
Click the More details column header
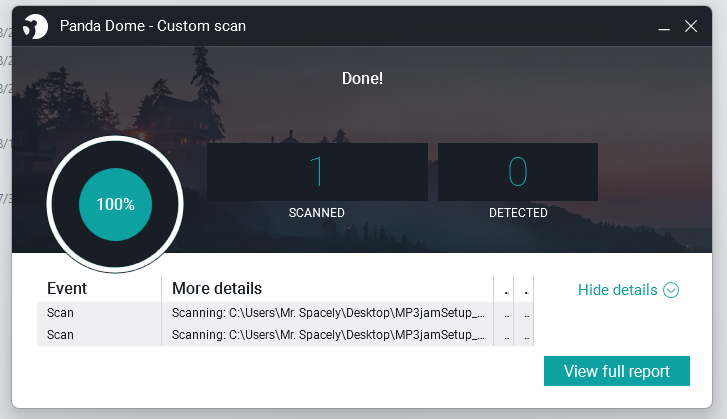point(217,288)
